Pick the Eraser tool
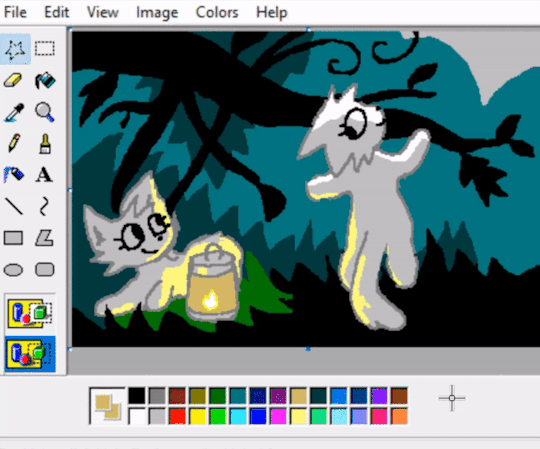Image resolution: width=540 pixels, height=449 pixels. (13, 81)
